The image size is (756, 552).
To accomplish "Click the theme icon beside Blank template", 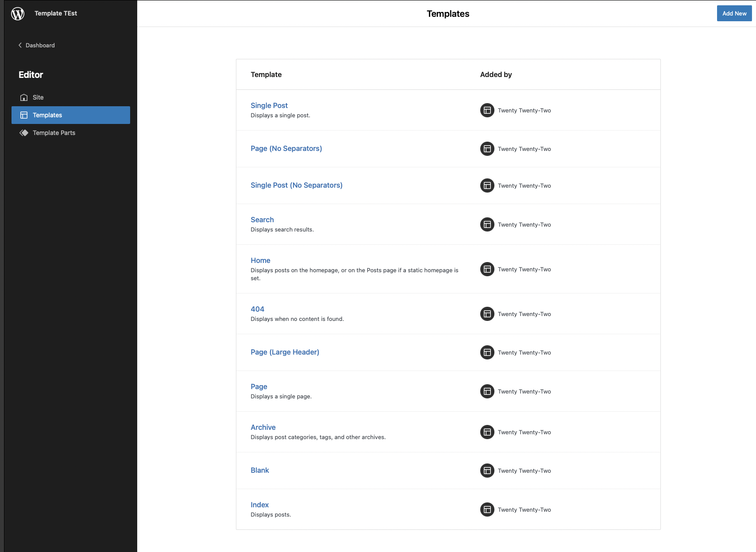I will pyautogui.click(x=487, y=471).
